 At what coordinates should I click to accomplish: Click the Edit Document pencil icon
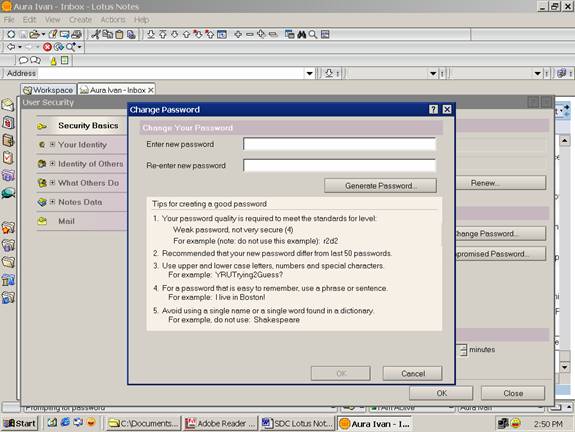(53, 34)
